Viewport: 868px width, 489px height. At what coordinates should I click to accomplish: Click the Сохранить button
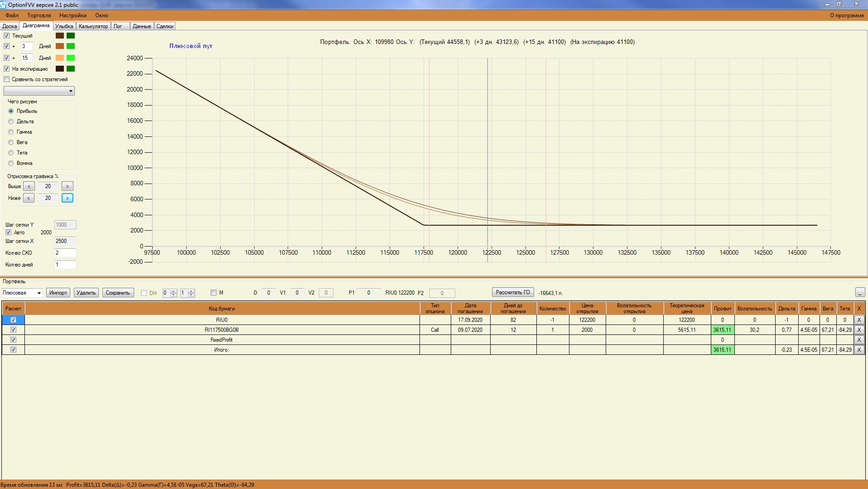pos(118,293)
